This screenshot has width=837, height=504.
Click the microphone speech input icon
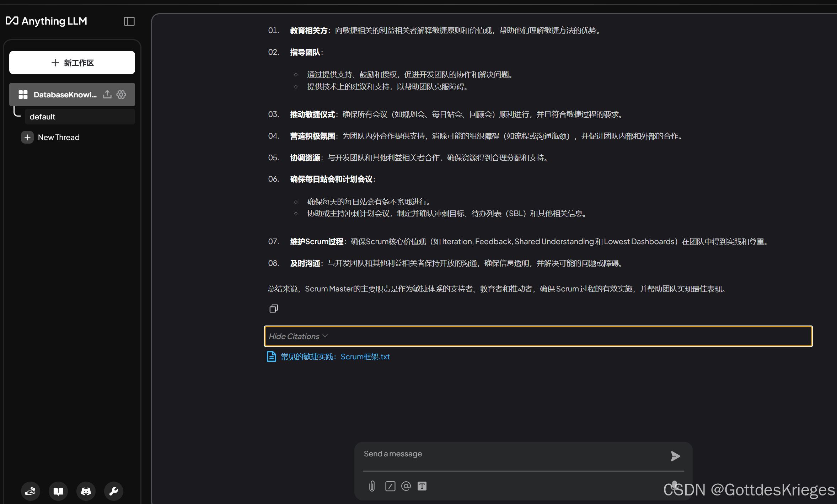tap(674, 485)
